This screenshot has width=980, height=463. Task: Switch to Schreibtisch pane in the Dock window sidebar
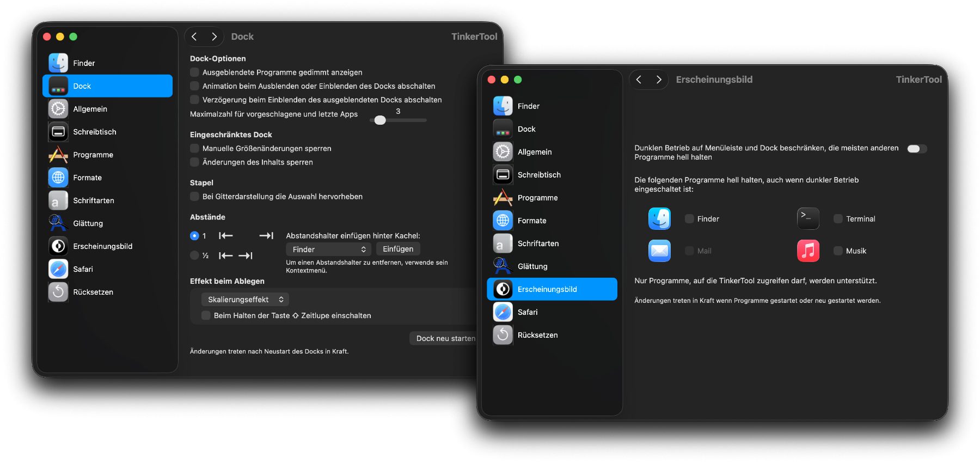click(x=95, y=132)
